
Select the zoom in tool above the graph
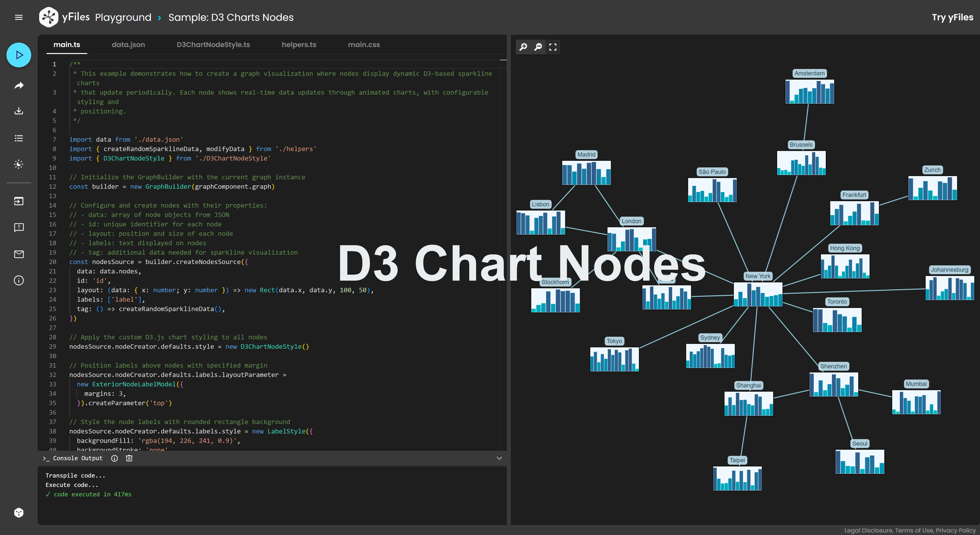point(523,47)
